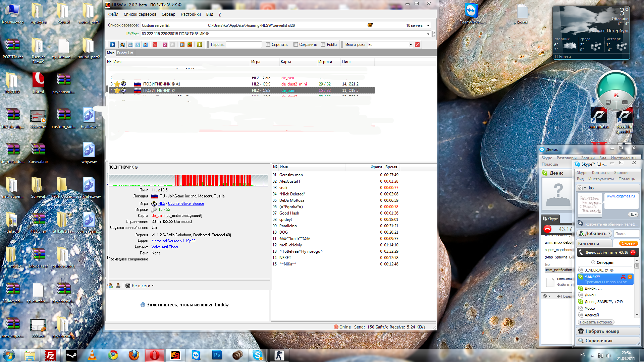Click the red X delete-server toolbar icon
Image resolution: width=644 pixels, height=362 pixels.
[155, 45]
